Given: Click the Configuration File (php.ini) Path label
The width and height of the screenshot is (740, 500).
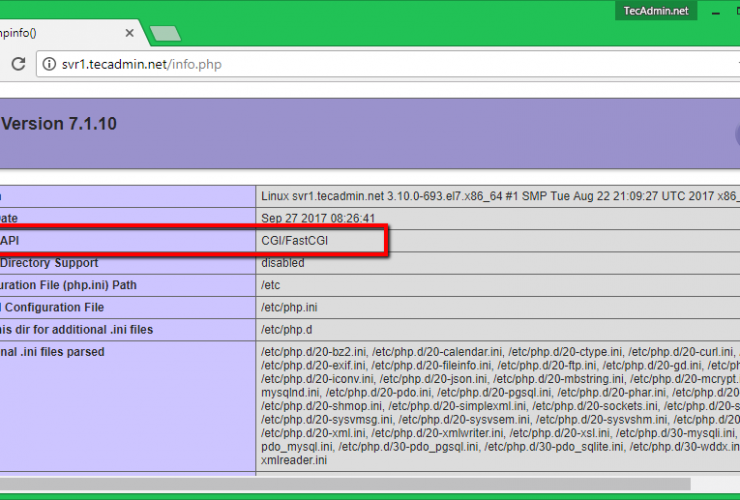Looking at the screenshot, I should [68, 285].
